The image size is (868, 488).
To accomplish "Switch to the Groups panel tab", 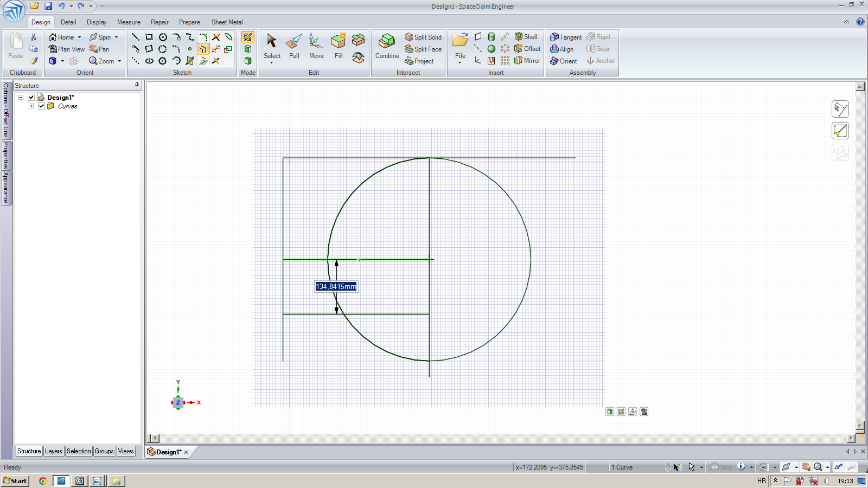I will (x=104, y=451).
